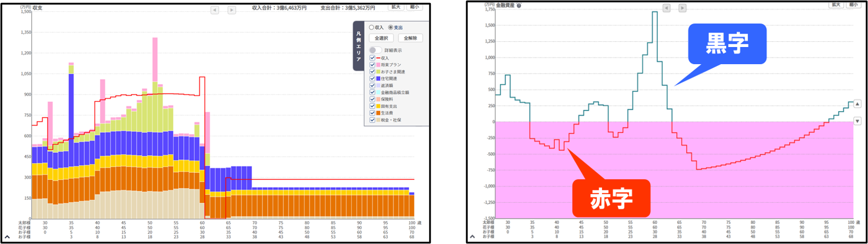
Task: Click the pink 将来プラン color swatch
Action: (378, 65)
